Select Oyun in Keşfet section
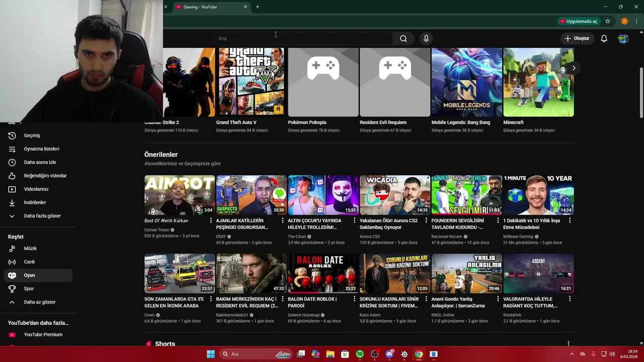The width and height of the screenshot is (644, 362). pyautogui.click(x=38, y=275)
